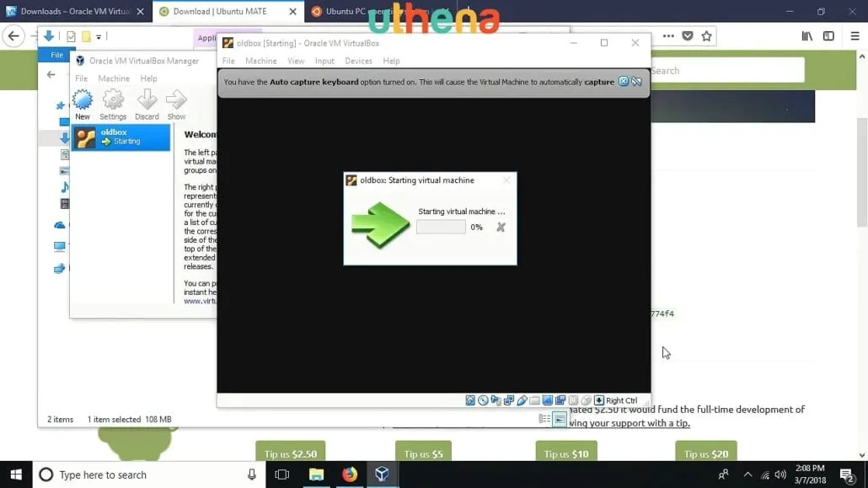This screenshot has height=488, width=868.
Task: Click display indicator in VM status bar
Action: click(x=548, y=400)
